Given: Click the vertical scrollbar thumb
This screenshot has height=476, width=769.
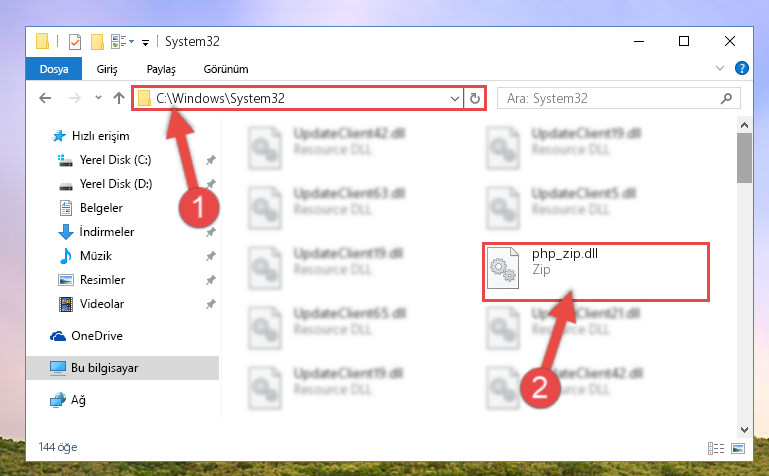Looking at the screenshot, I should click(x=744, y=158).
